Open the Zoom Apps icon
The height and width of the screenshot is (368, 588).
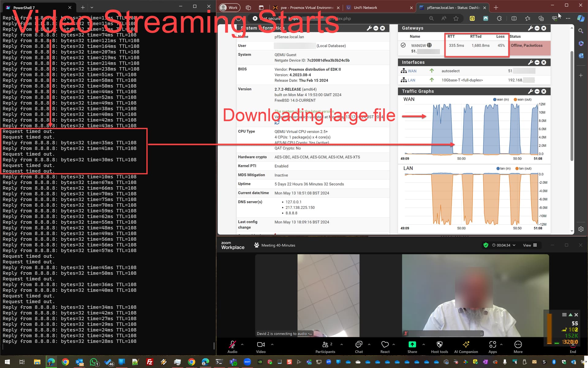tap(492, 345)
